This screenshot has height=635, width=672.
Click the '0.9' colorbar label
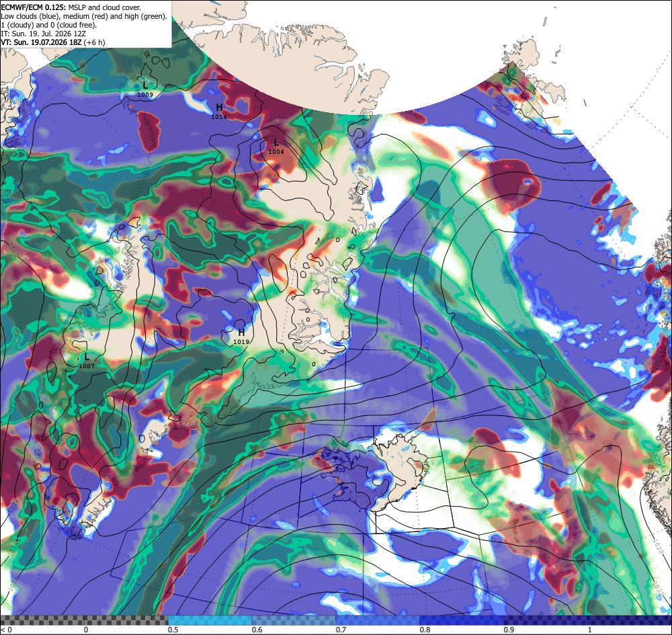tap(509, 630)
